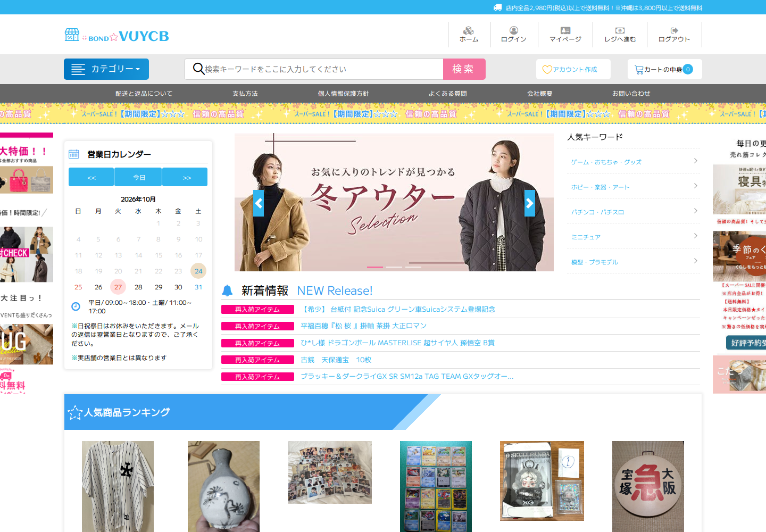The width and height of the screenshot is (766, 532).
Task: Click the calendar icon by 営業日カレンダー
Action: tap(74, 154)
